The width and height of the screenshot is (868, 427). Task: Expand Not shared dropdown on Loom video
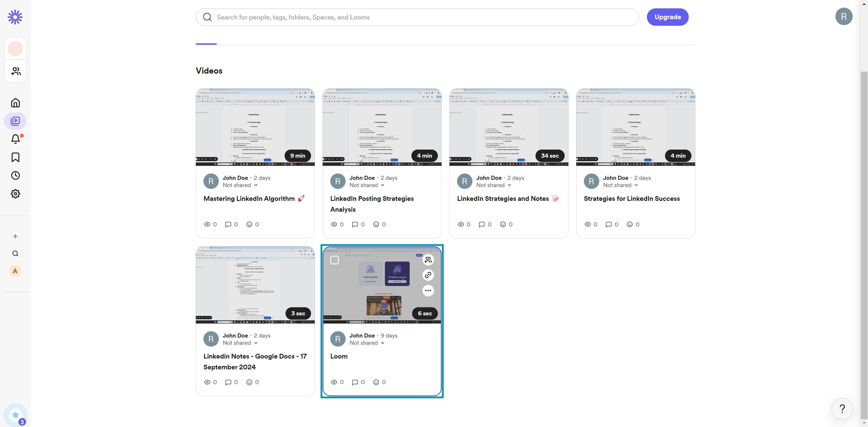point(367,343)
